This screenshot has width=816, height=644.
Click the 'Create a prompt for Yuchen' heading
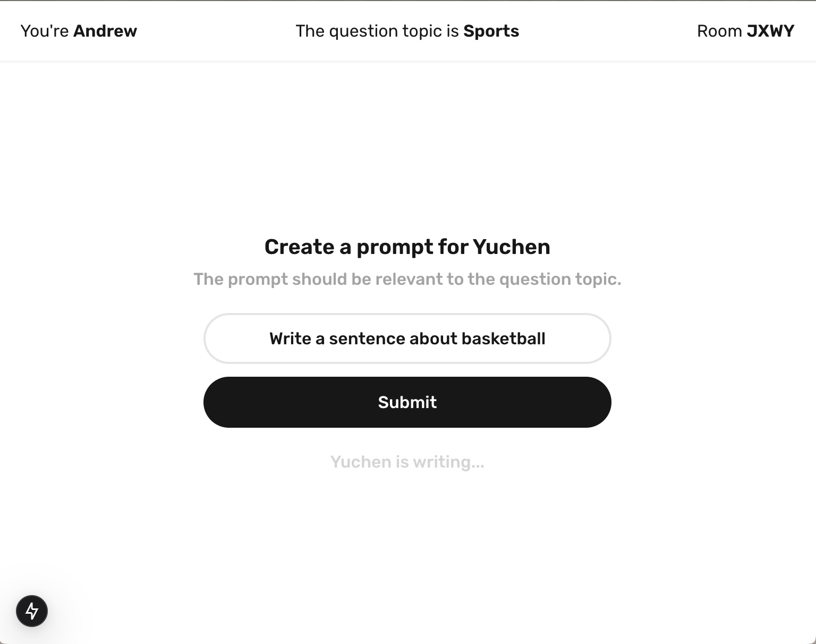(407, 247)
